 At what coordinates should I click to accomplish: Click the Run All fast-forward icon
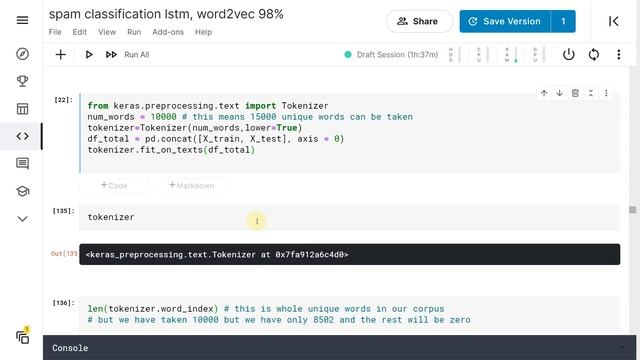point(111,54)
